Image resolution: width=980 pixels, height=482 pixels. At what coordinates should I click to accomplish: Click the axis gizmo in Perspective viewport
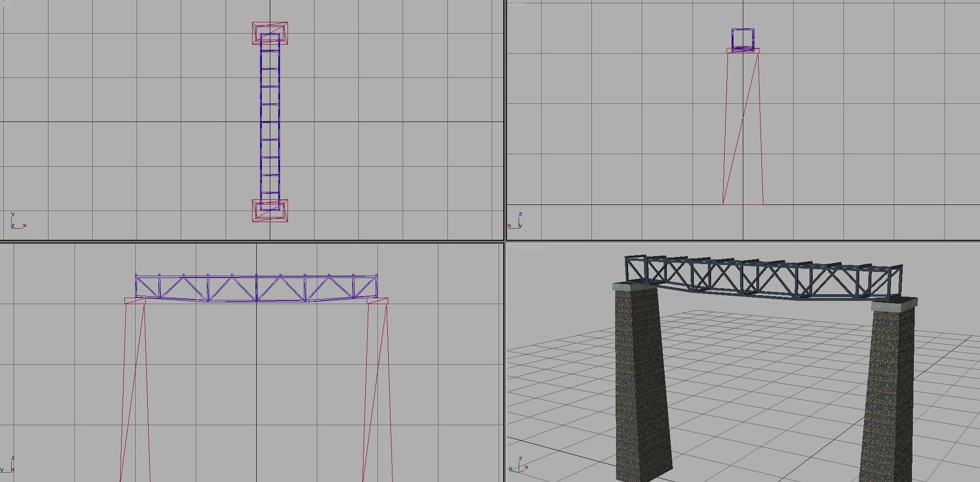coord(518,466)
